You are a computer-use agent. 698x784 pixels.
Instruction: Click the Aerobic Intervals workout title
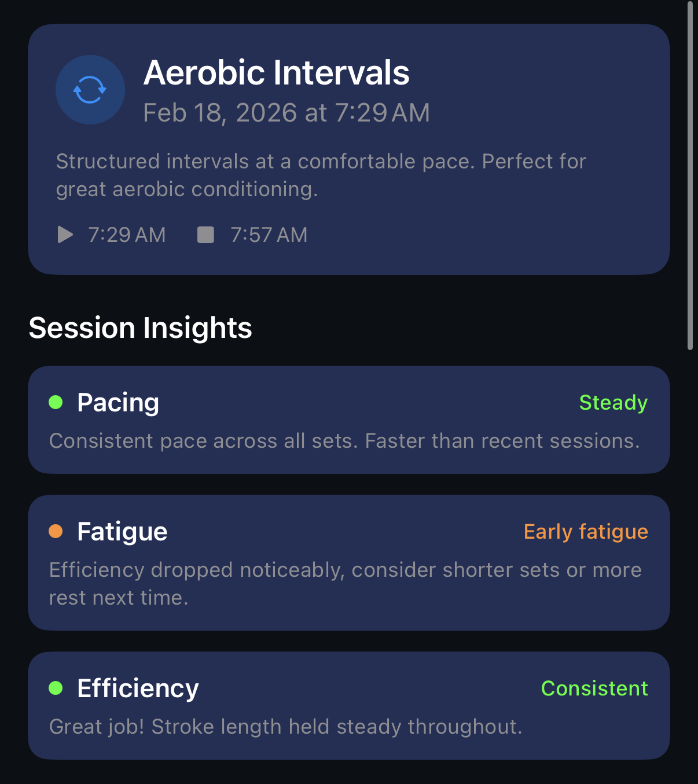277,73
